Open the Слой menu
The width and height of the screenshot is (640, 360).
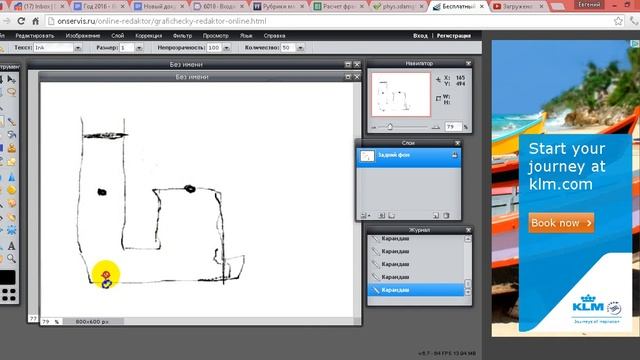tap(118, 36)
